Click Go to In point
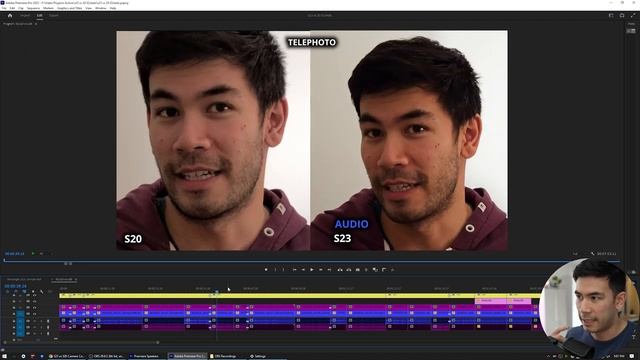The width and height of the screenshot is (640, 360). (x=294, y=269)
